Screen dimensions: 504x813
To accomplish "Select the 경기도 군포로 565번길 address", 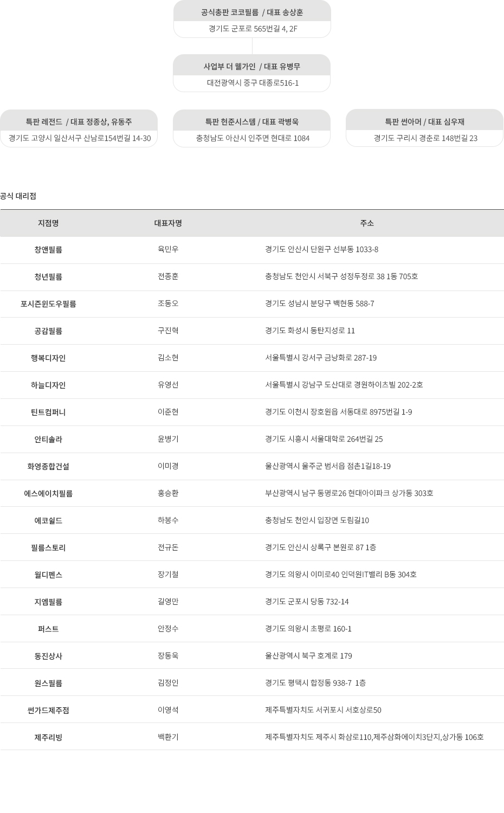I will (x=253, y=29).
